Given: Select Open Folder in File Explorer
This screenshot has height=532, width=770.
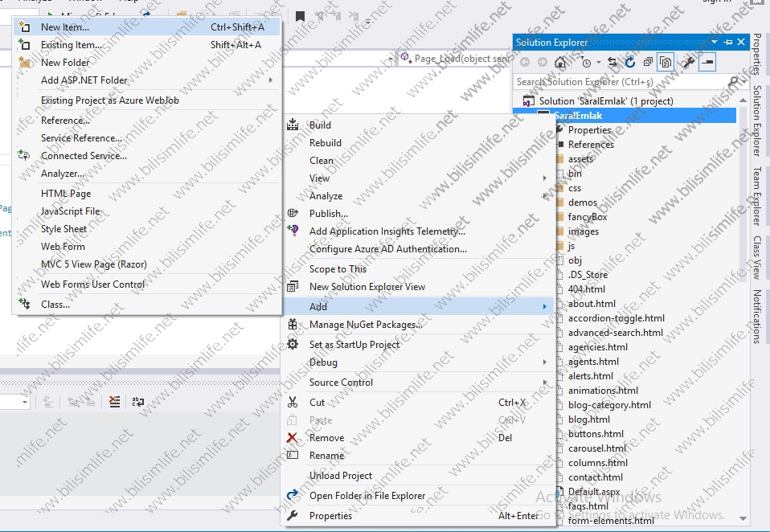Looking at the screenshot, I should coord(420,496).
